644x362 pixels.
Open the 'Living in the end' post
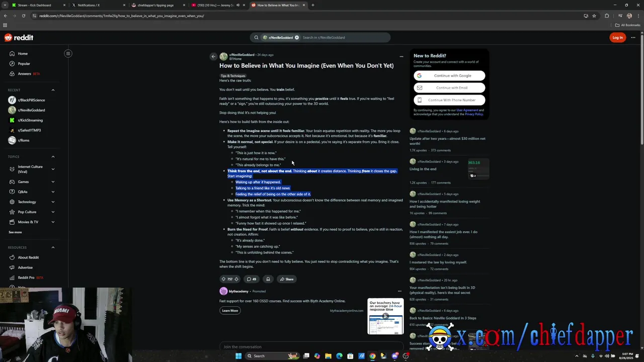tap(423, 169)
